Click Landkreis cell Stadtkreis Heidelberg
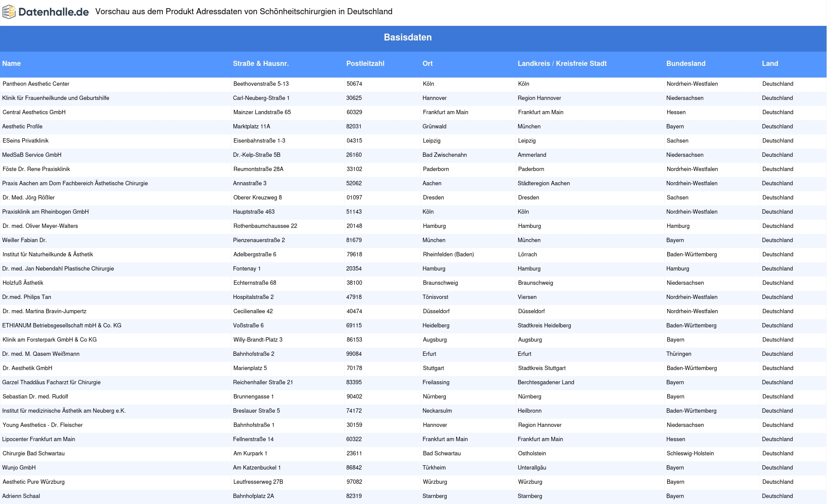The image size is (827, 504). tap(544, 325)
